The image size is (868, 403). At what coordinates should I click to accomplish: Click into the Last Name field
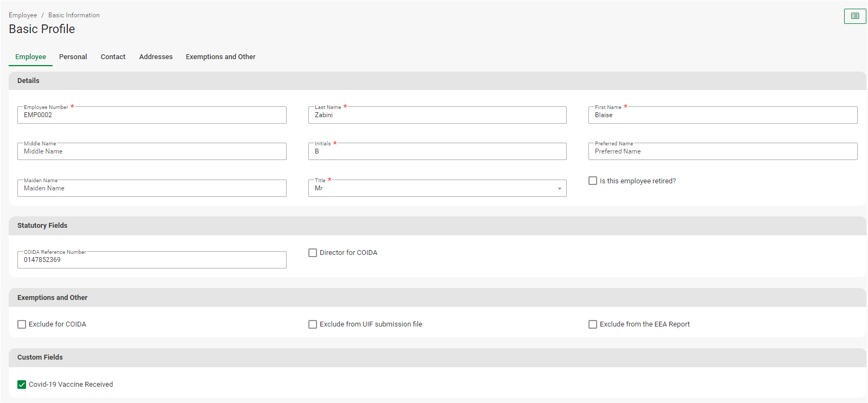coord(437,115)
